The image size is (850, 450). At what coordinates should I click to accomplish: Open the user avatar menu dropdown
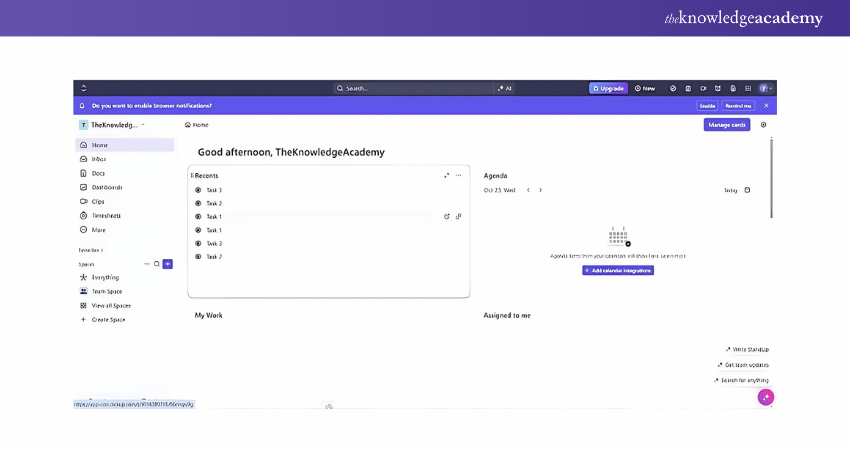click(765, 88)
